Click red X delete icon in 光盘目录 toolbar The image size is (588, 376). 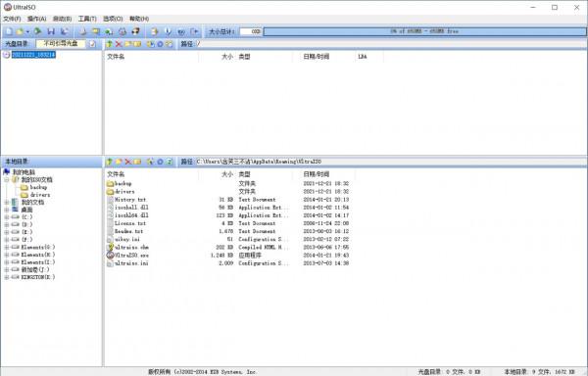tap(119, 44)
